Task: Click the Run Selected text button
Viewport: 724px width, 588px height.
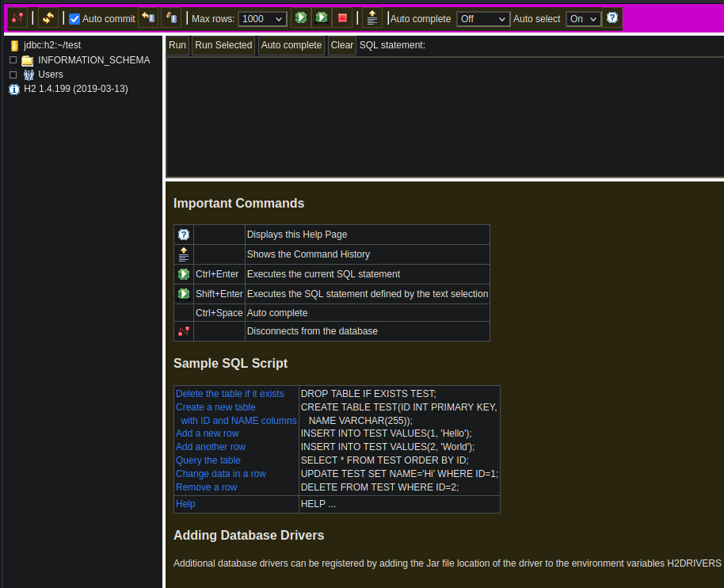Action: point(223,45)
